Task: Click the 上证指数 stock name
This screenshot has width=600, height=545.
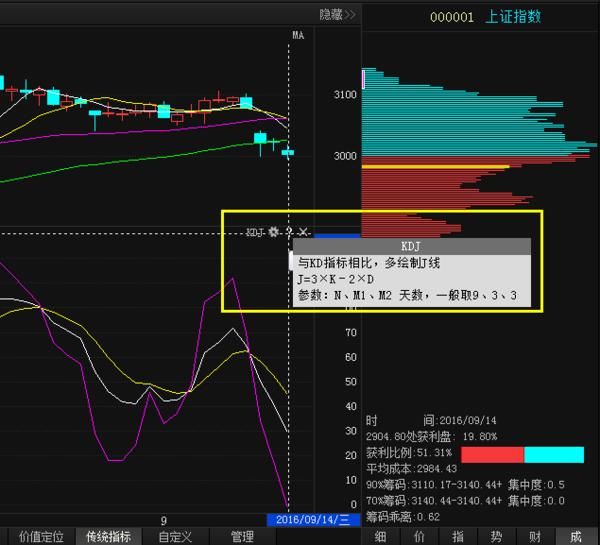Action: click(x=513, y=16)
